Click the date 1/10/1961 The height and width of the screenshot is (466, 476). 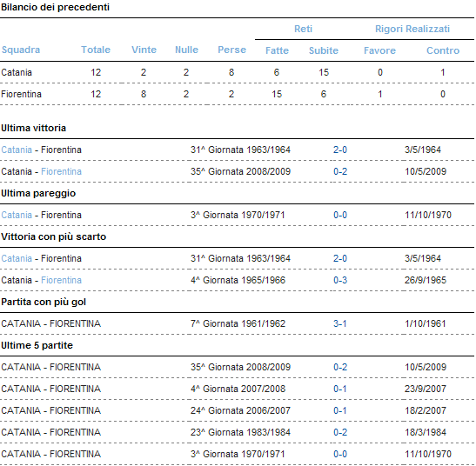pos(426,323)
